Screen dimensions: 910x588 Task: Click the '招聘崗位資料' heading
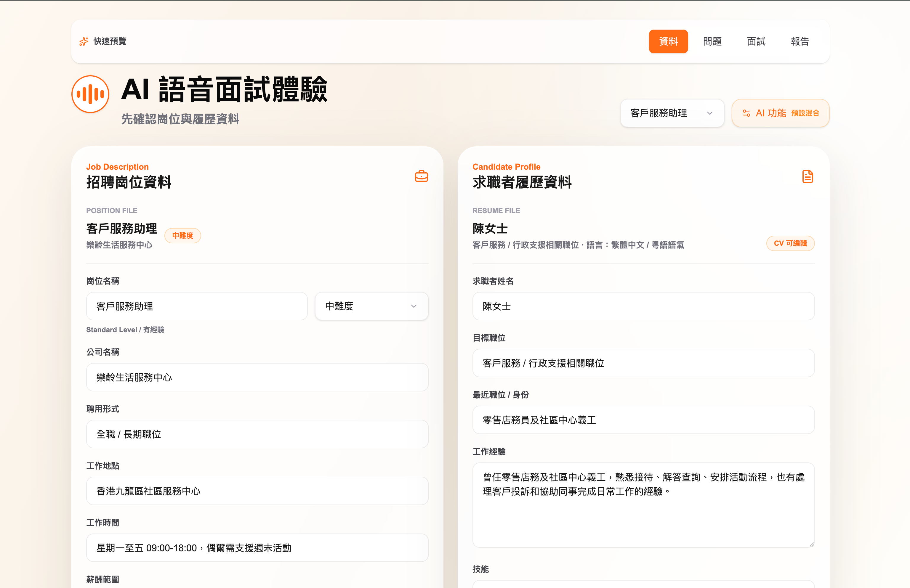coord(129,182)
